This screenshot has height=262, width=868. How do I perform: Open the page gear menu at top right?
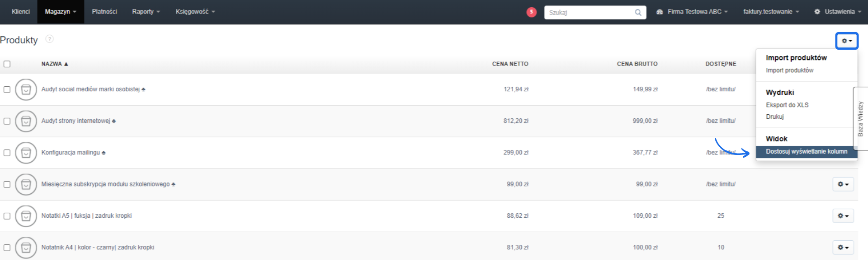coord(846,41)
